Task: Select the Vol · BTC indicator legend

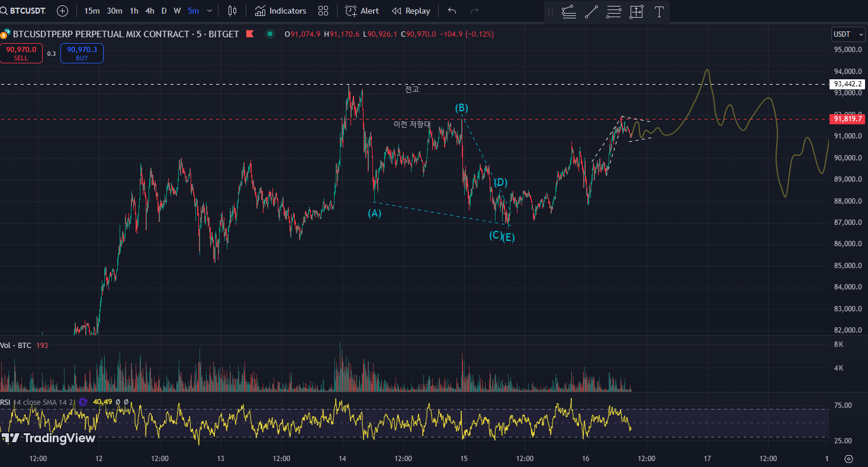Action: pos(16,345)
